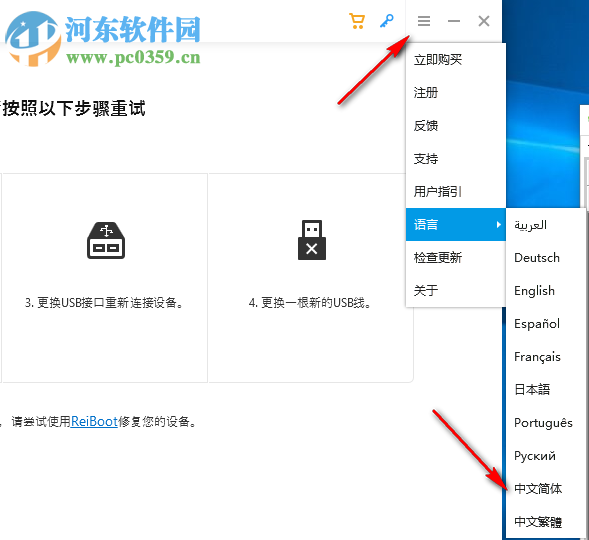Select 检查更新 menu item
Screen dimensions: 589x540
pos(456,258)
